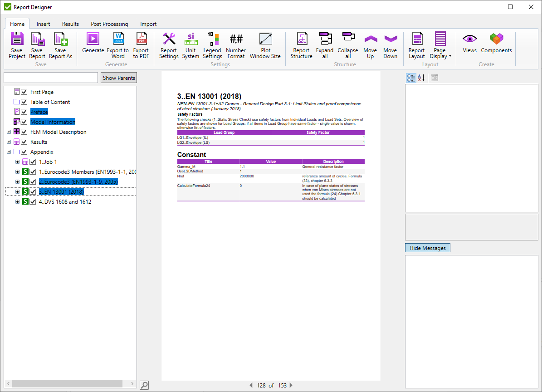Screen dimensions: 542x392
Task: Expand the Results tree node
Action: [9, 142]
